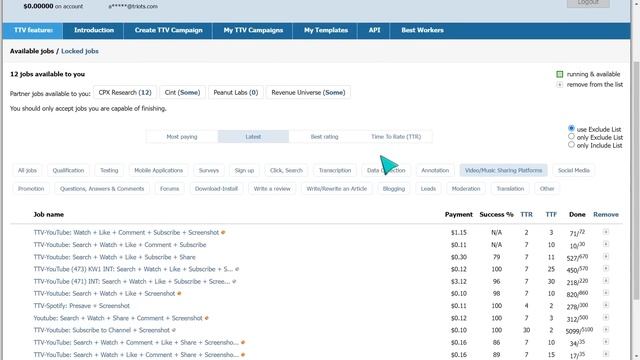Click the remove from the list legend icon

(560, 84)
